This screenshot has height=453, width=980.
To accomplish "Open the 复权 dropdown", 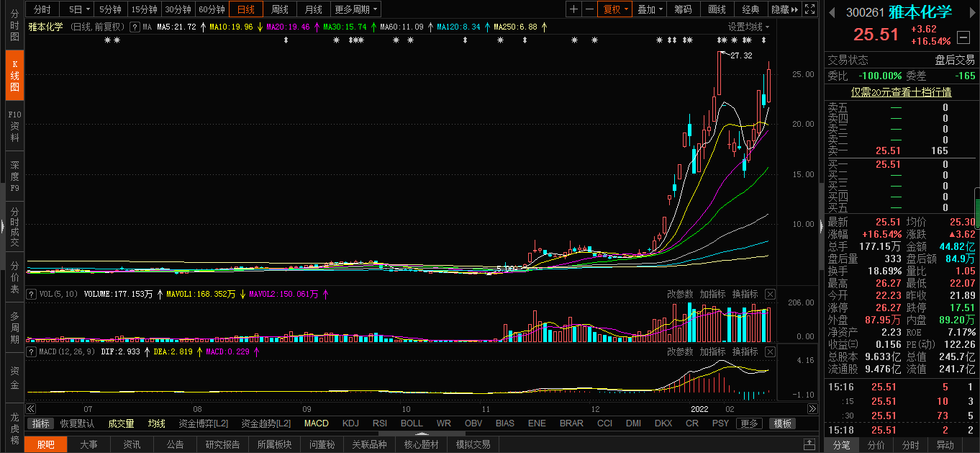I will click(x=616, y=9).
